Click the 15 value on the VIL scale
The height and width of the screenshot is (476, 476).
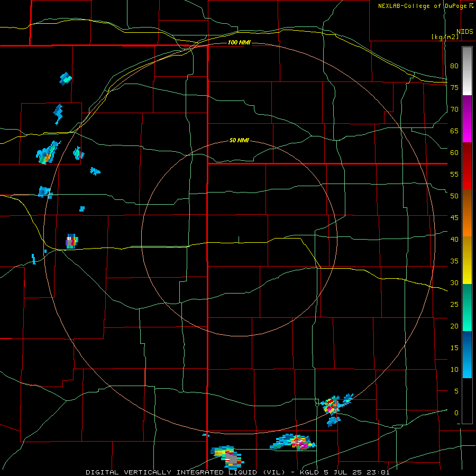(x=454, y=348)
